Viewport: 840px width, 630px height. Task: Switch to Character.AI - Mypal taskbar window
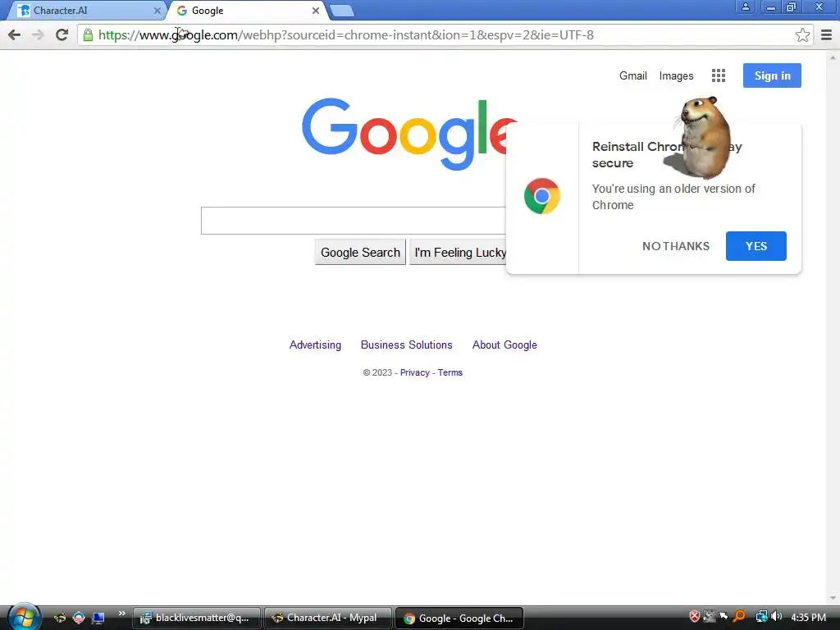point(328,619)
